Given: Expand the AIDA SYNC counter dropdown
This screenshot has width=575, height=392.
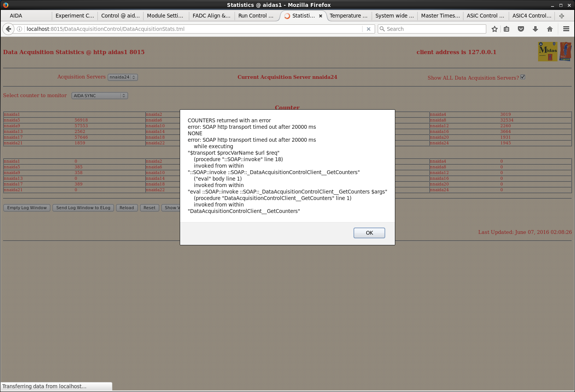Looking at the screenshot, I should (x=100, y=96).
